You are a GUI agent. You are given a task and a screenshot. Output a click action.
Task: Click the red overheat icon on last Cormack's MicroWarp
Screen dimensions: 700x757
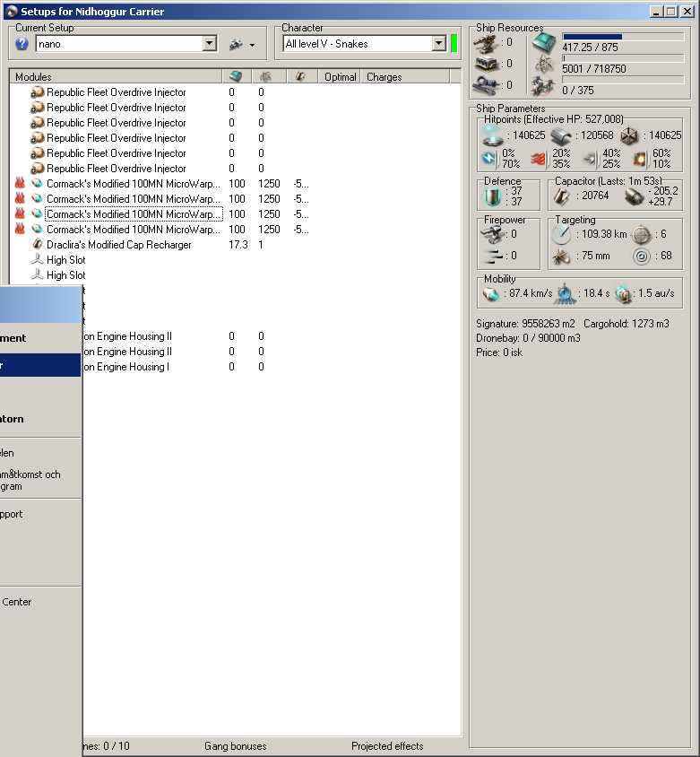click(20, 229)
